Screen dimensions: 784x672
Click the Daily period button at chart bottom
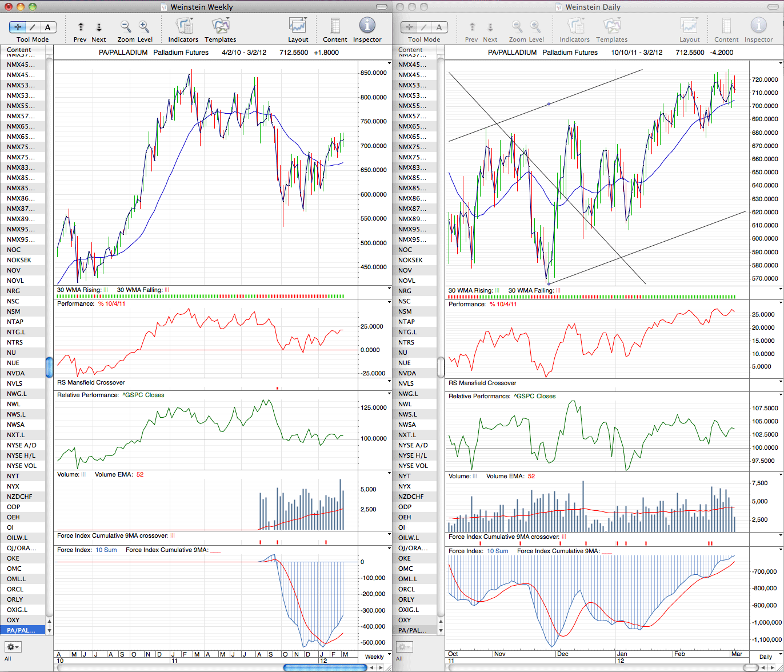point(766,657)
